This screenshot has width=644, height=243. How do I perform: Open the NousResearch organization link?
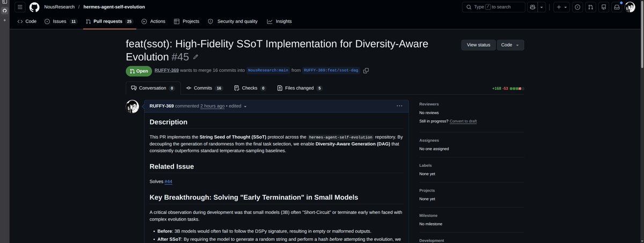(60, 7)
